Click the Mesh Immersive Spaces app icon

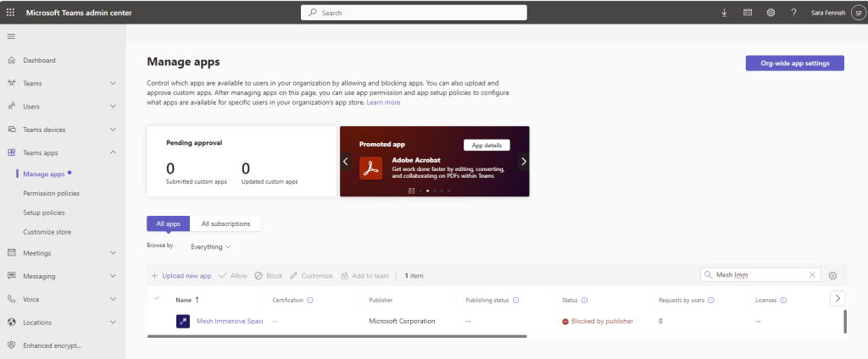[183, 322]
